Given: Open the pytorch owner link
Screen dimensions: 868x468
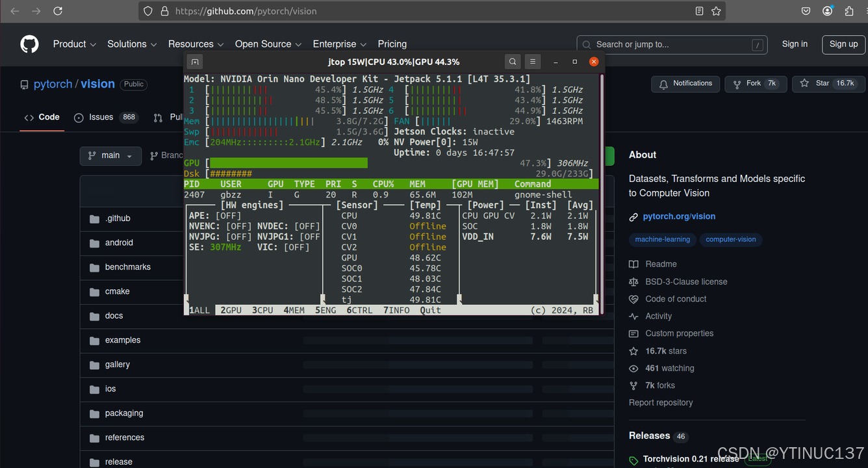Looking at the screenshot, I should 53,84.
